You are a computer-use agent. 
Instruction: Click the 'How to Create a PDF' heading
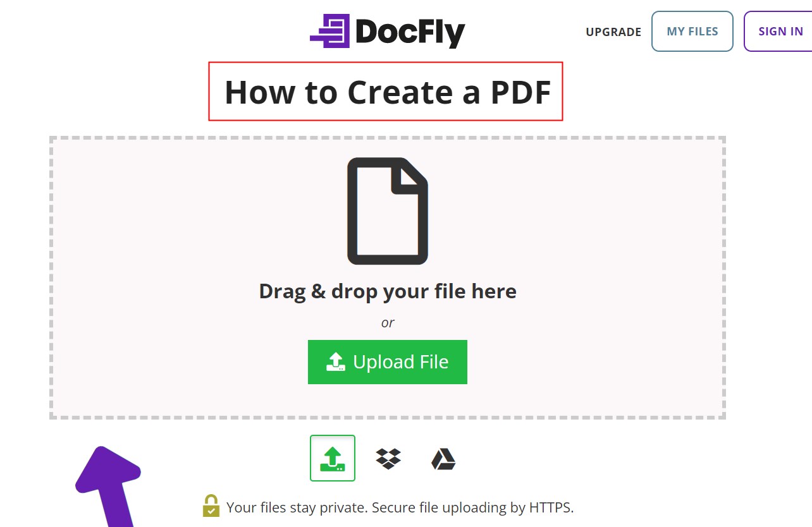coord(387,92)
